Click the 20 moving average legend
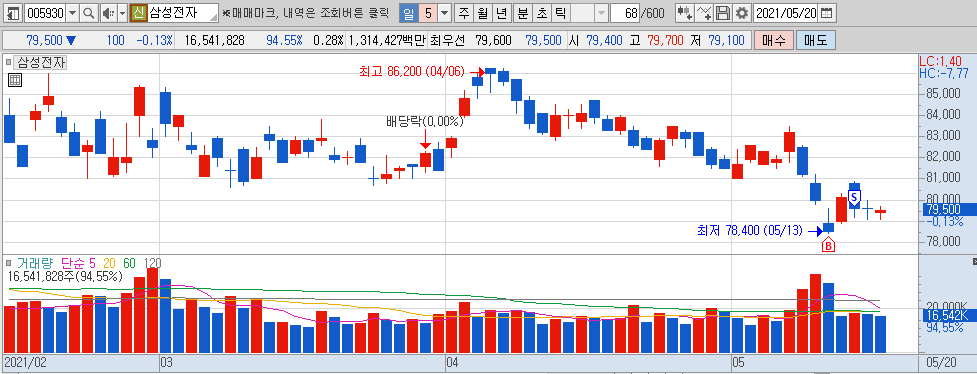The height and width of the screenshot is (374, 977). [x=109, y=264]
